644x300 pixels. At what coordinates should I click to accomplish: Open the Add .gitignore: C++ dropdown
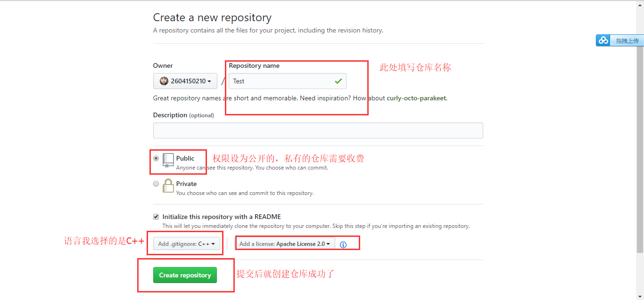tap(187, 243)
